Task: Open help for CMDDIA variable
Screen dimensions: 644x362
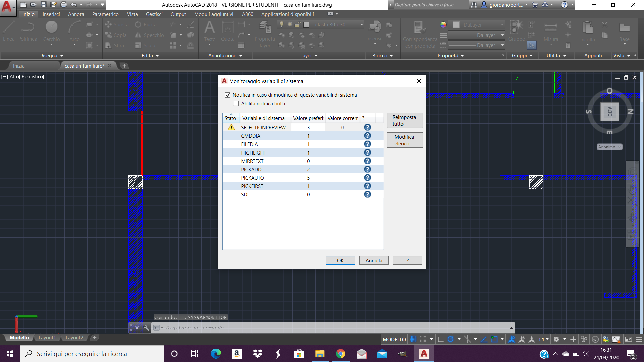Action: tap(367, 136)
